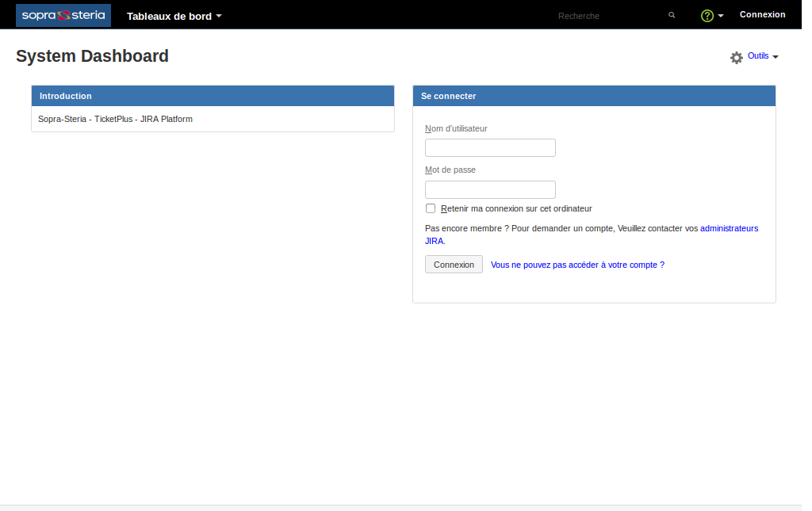Click the Sopra Steria logo
The height and width of the screenshot is (511, 812).
pyautogui.click(x=63, y=15)
